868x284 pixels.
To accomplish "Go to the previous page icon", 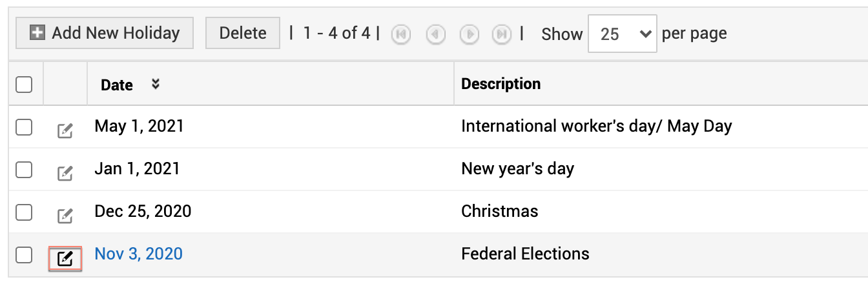I will coord(436,34).
